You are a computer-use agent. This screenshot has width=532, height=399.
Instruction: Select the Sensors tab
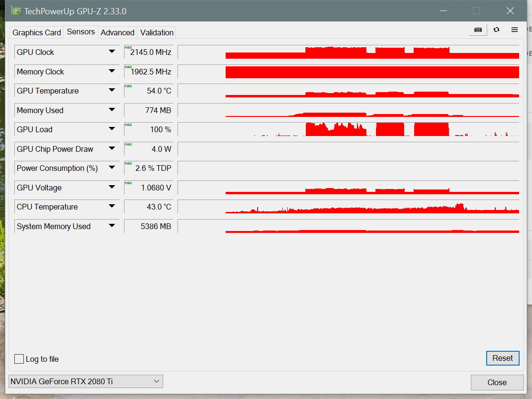coord(81,31)
